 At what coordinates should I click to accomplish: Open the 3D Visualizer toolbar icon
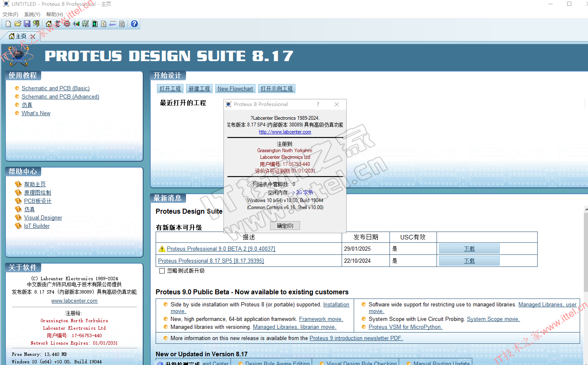pos(76,24)
